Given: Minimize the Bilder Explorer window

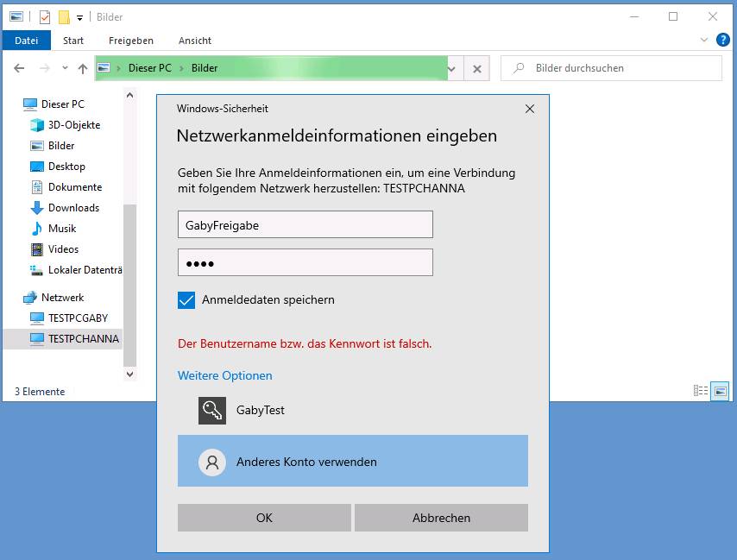Looking at the screenshot, I should [634, 17].
